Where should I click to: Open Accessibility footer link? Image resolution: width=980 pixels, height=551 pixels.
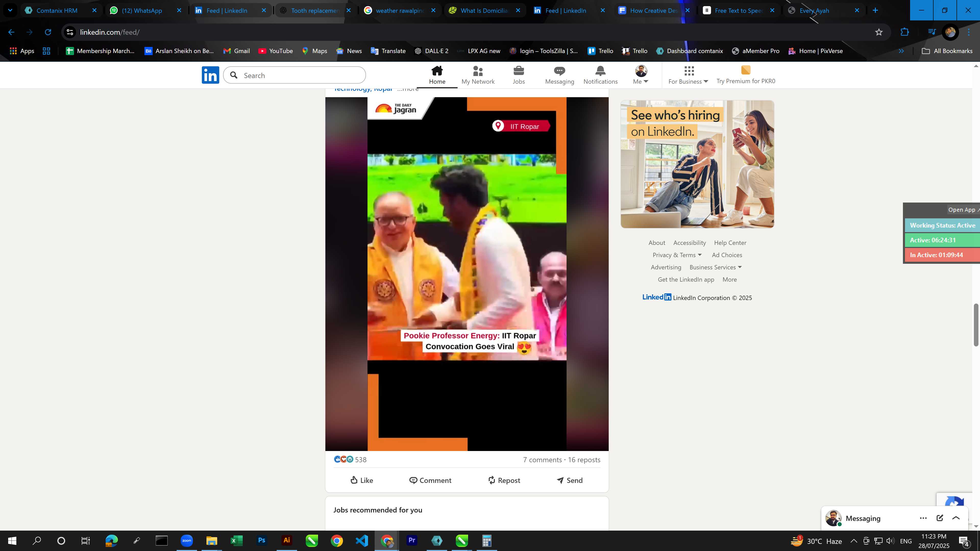[689, 243]
